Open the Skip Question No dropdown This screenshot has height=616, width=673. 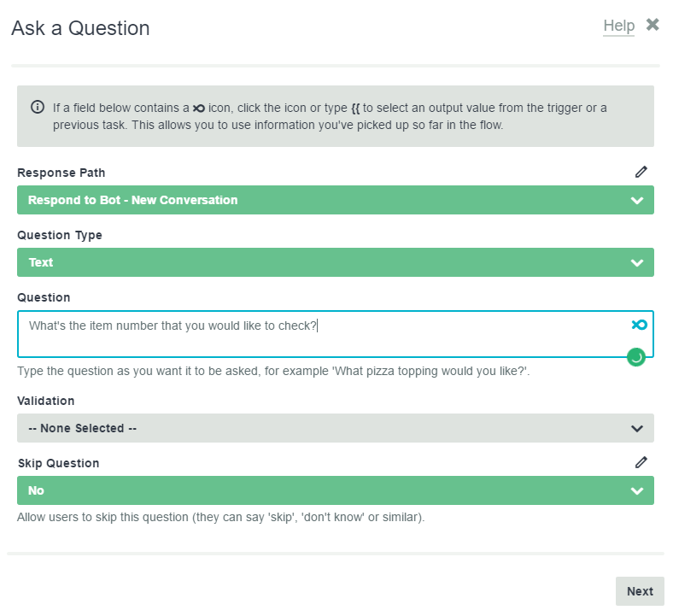335,490
